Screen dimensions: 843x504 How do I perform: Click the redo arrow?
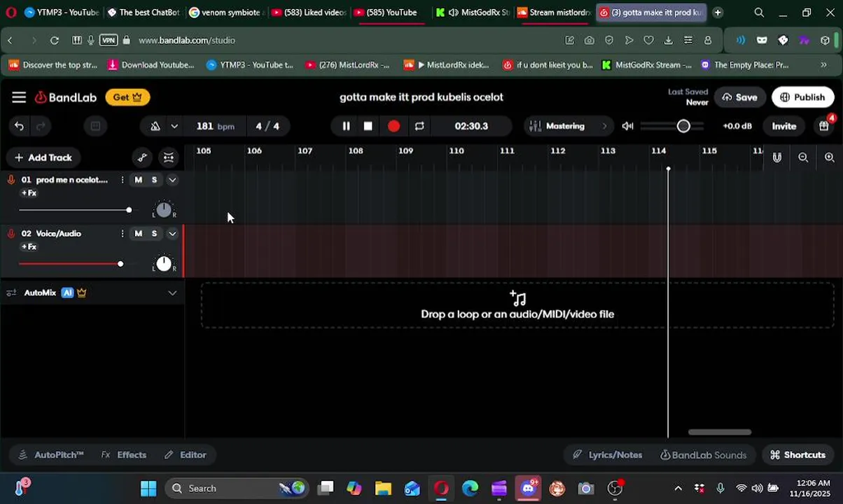point(41,126)
